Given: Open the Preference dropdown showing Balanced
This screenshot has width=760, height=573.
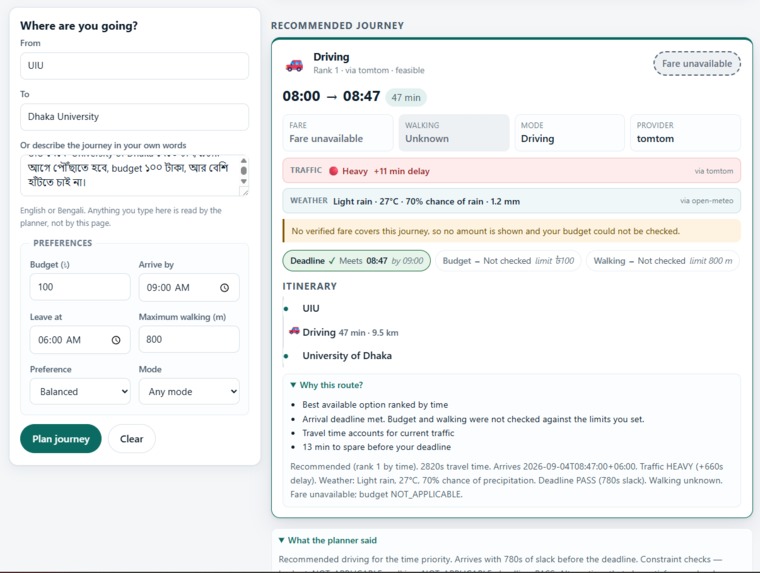Looking at the screenshot, I should pos(80,391).
